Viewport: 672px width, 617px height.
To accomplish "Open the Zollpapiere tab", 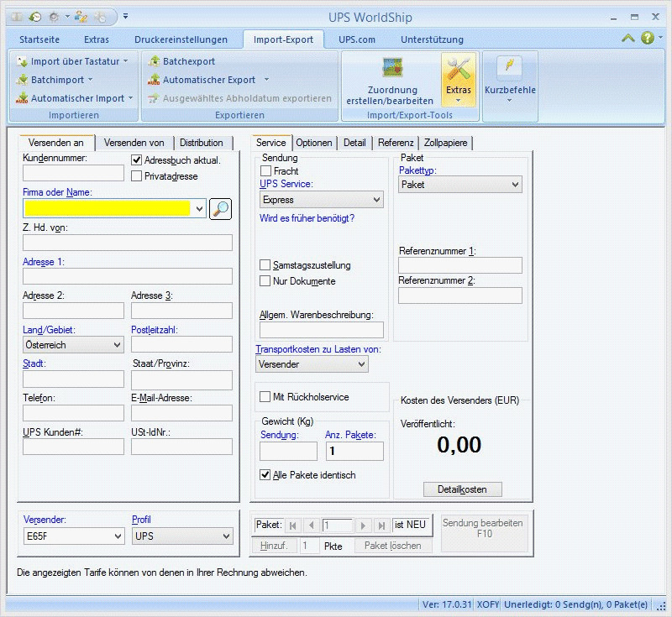I will click(x=446, y=143).
